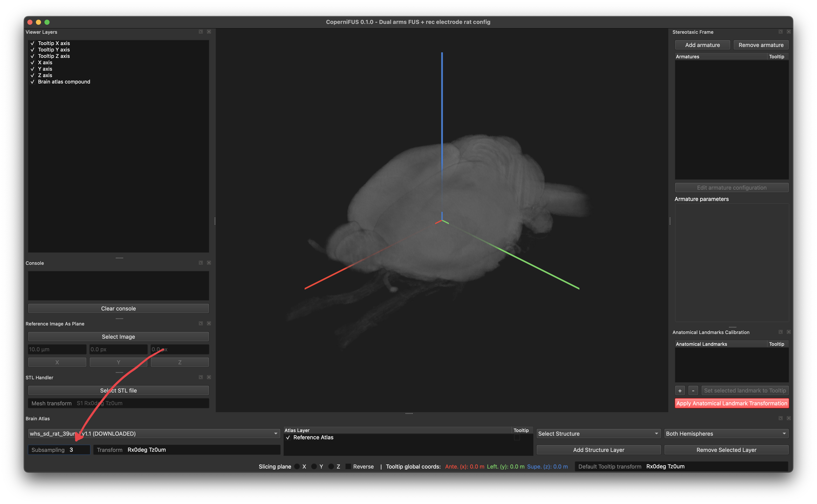817x504 pixels.
Task: Float the Brain Atlas panel
Action: [781, 418]
